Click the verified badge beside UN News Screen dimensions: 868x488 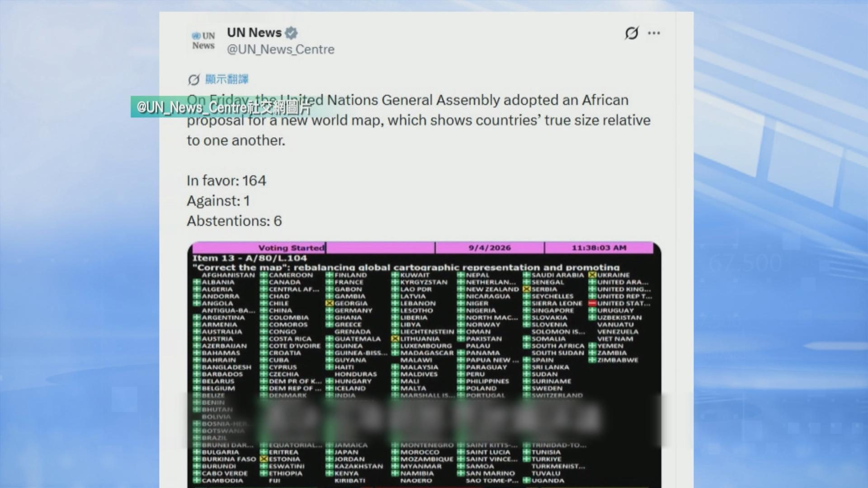[291, 33]
